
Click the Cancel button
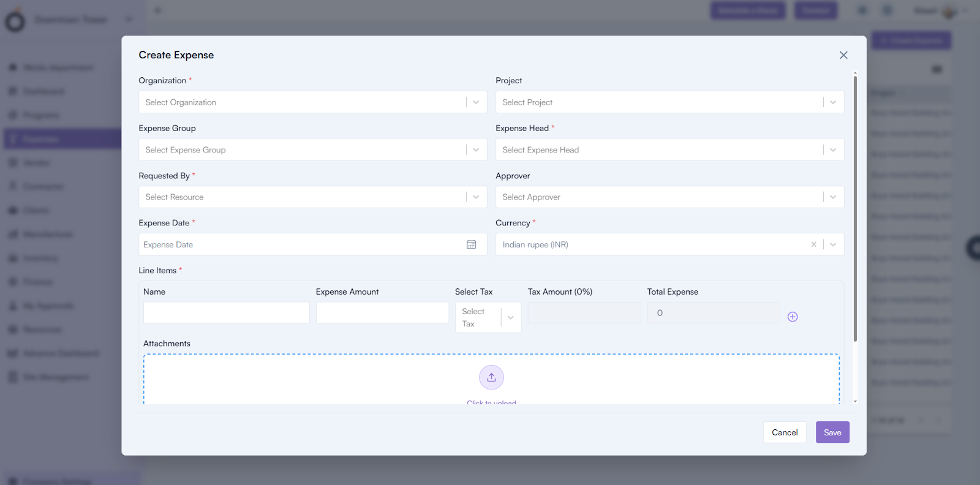coord(785,432)
